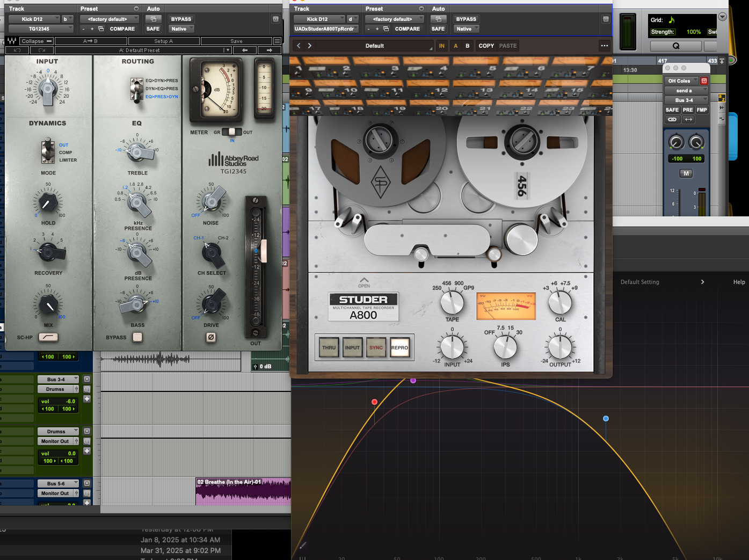Click the minus preset button in TG12345 header
The height and width of the screenshot is (560, 749).
84,29
